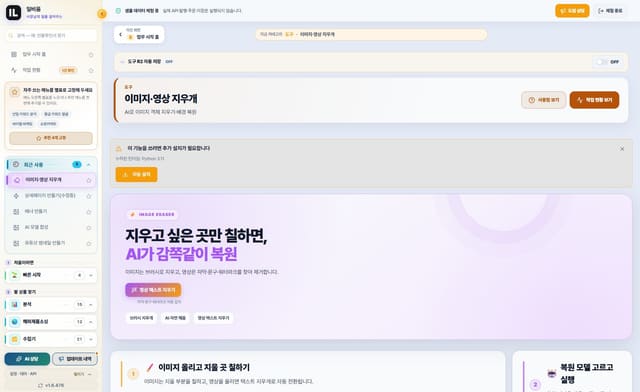Favorite 배너 만들기 with its star
Screen dimensions: 640x392
(x=89, y=212)
